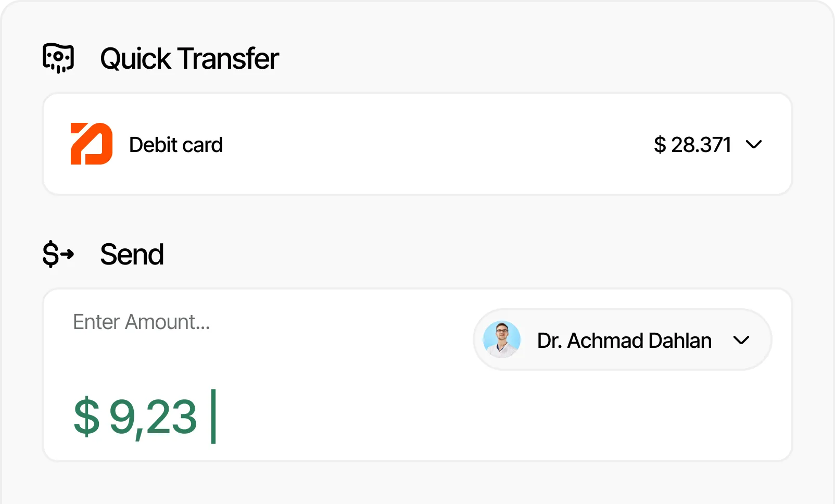Viewport: 835px width, 504px height.
Task: Click the dollar-arrow Send icon
Action: (58, 254)
